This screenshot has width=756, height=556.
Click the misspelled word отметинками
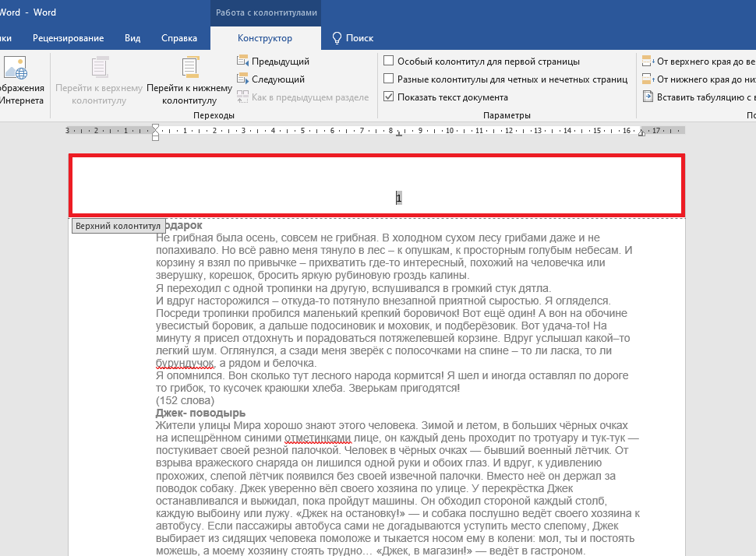[318, 438]
